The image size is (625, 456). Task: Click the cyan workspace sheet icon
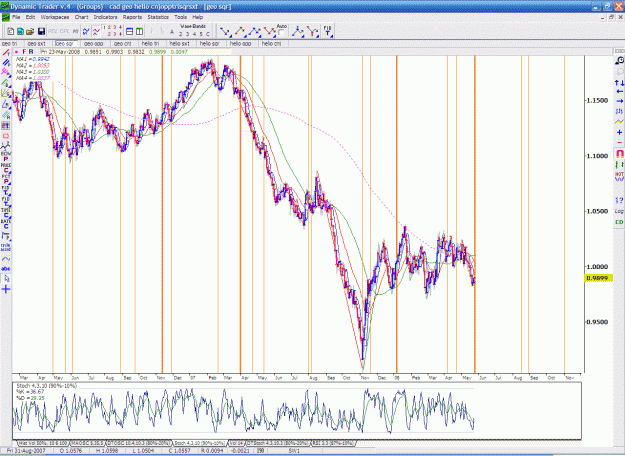coord(20,31)
